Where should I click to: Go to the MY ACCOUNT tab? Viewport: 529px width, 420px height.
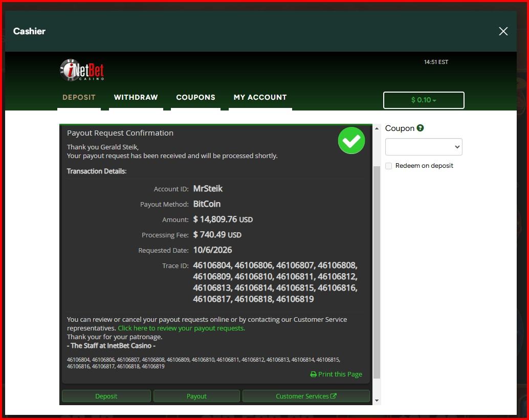coord(260,98)
